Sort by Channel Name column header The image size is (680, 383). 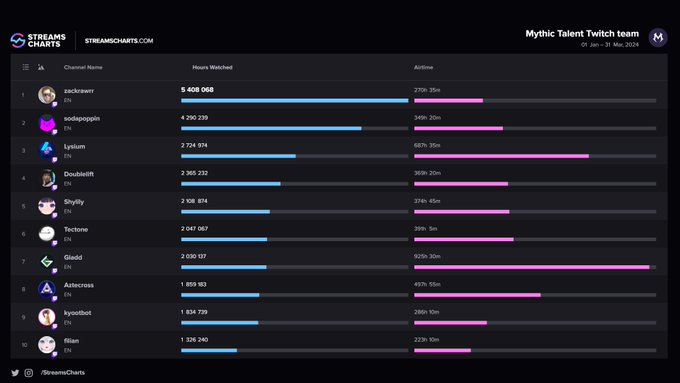coord(83,67)
